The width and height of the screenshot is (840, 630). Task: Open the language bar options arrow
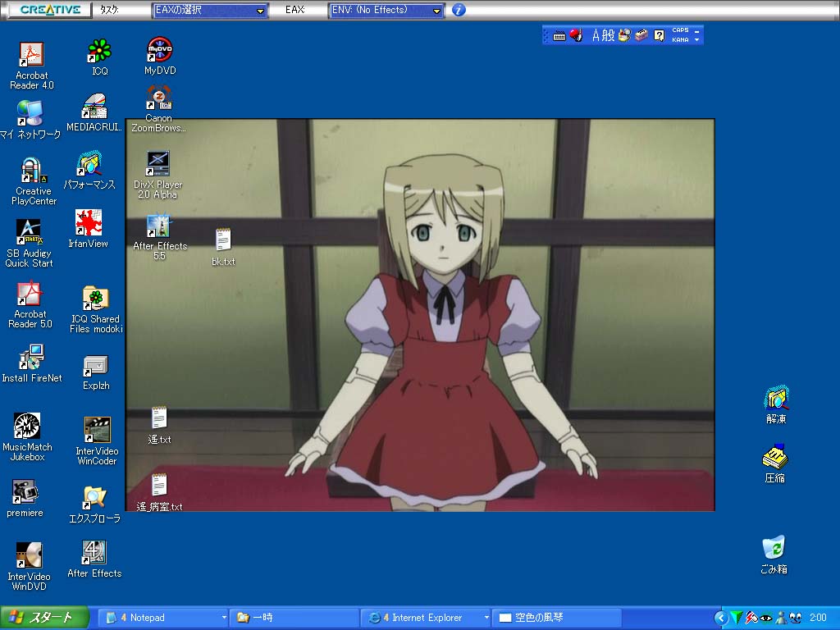pyautogui.click(x=697, y=40)
